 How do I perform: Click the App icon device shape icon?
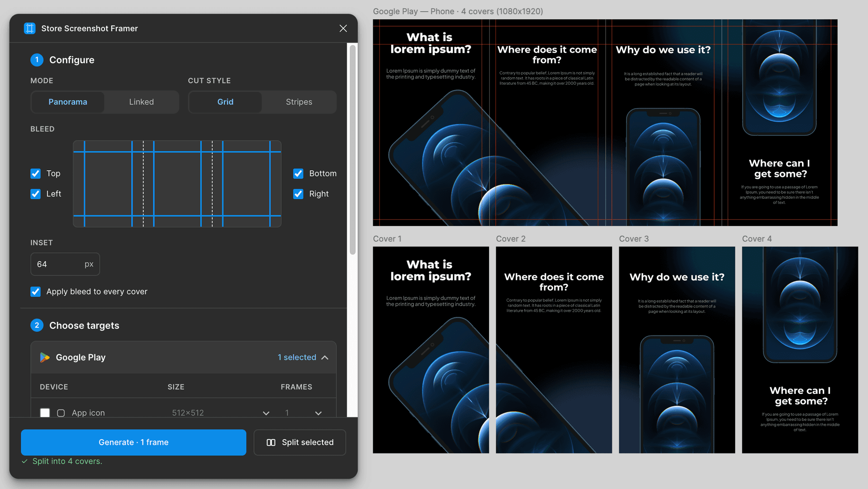point(61,413)
